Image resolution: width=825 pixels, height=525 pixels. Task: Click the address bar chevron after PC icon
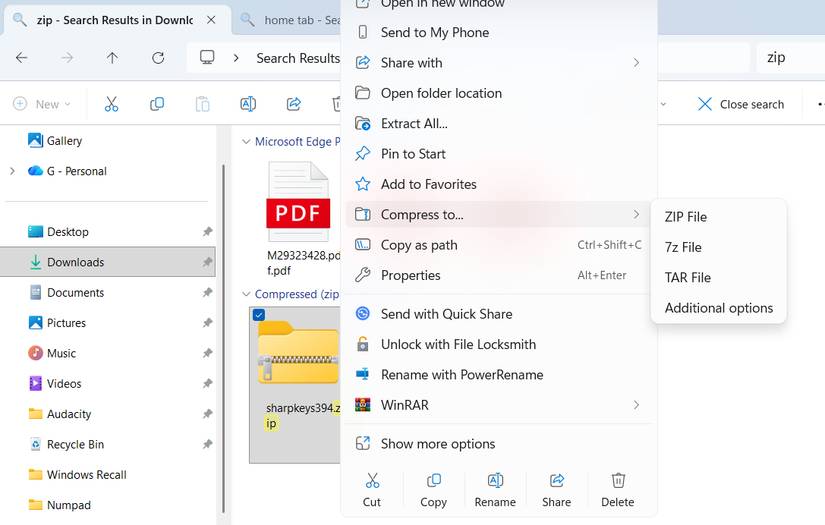(x=236, y=58)
